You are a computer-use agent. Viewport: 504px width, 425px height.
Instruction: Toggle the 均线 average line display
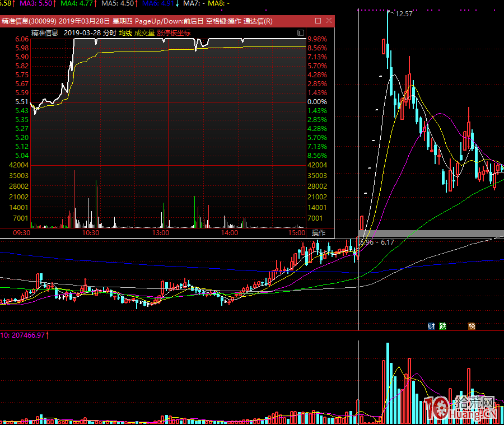coord(125,33)
